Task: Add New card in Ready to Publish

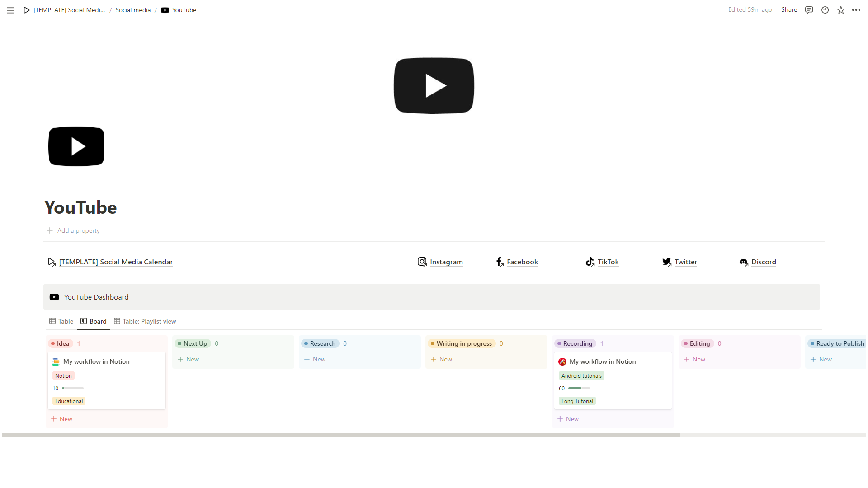Action: [821, 359]
